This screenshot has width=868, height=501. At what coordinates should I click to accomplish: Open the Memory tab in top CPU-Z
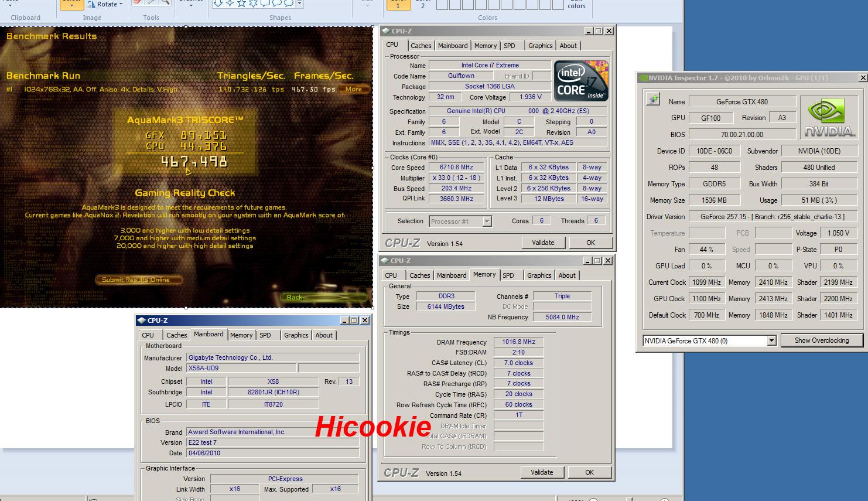click(486, 46)
